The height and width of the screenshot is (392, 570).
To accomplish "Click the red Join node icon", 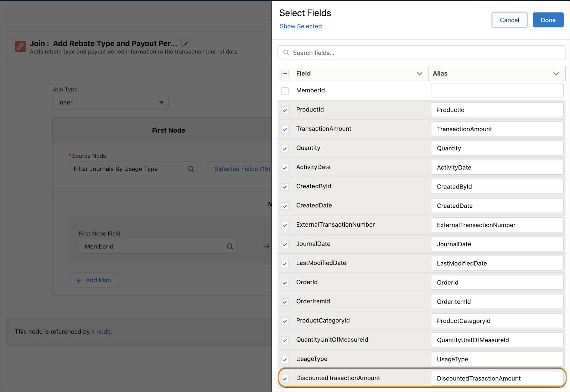I will pyautogui.click(x=20, y=46).
